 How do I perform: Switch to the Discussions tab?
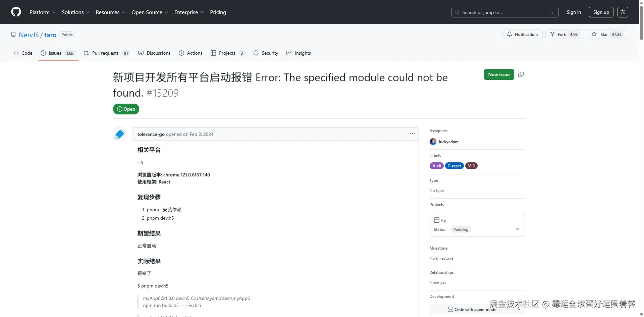point(154,53)
